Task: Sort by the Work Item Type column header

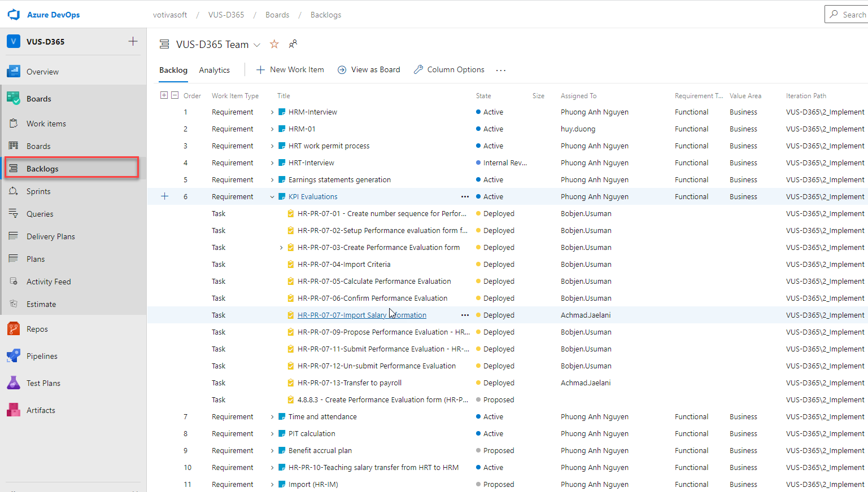Action: pyautogui.click(x=235, y=96)
